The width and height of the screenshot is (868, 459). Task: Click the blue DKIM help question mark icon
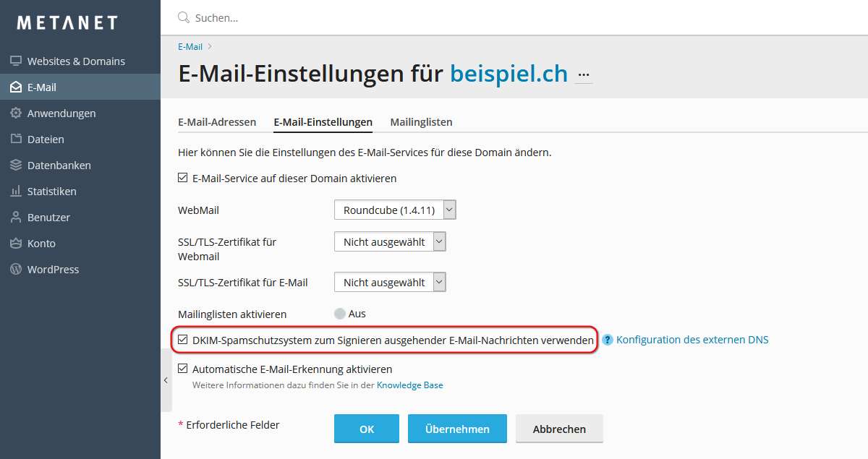pyautogui.click(x=608, y=340)
